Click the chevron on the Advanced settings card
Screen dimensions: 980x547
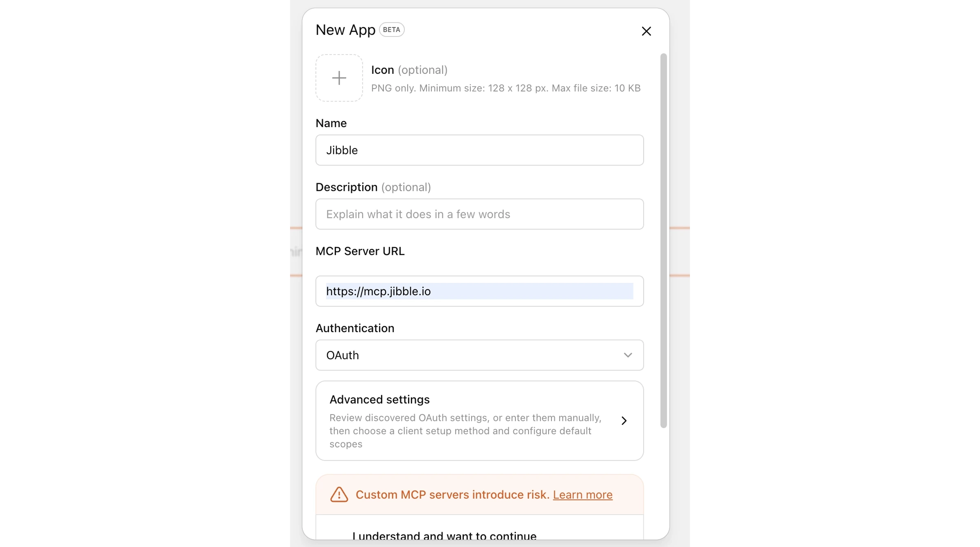pos(623,421)
